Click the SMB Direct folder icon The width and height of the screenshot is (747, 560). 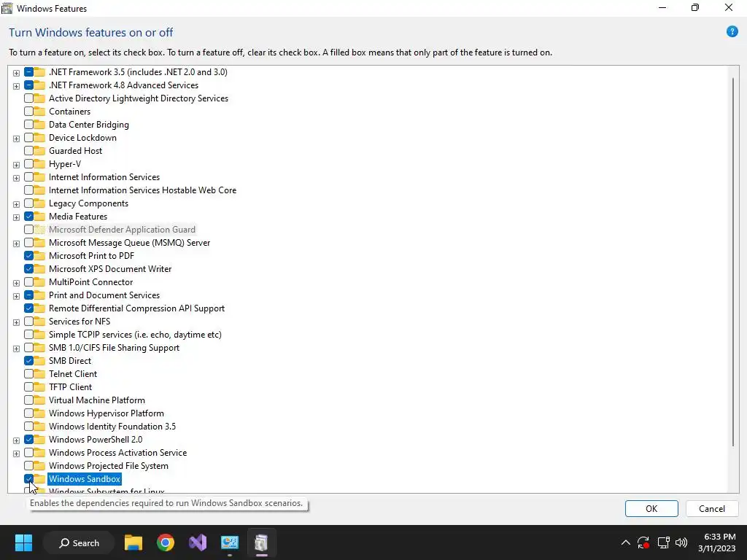pos(39,361)
